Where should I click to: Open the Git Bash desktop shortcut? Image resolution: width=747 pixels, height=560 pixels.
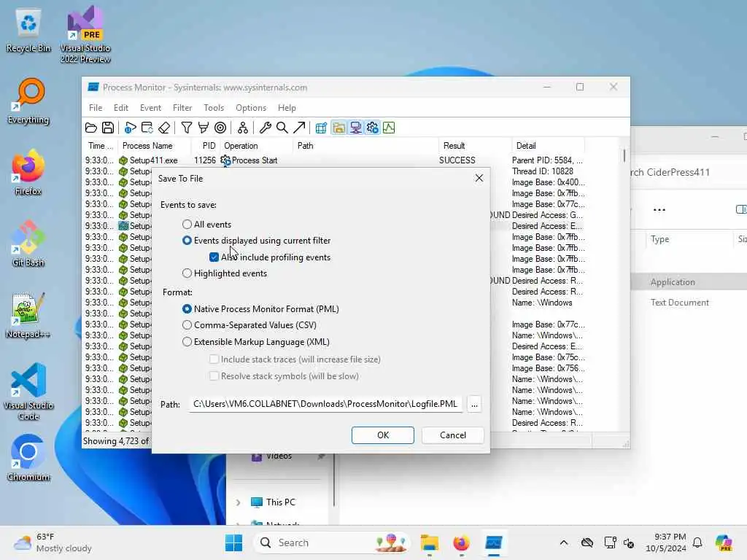click(x=28, y=244)
